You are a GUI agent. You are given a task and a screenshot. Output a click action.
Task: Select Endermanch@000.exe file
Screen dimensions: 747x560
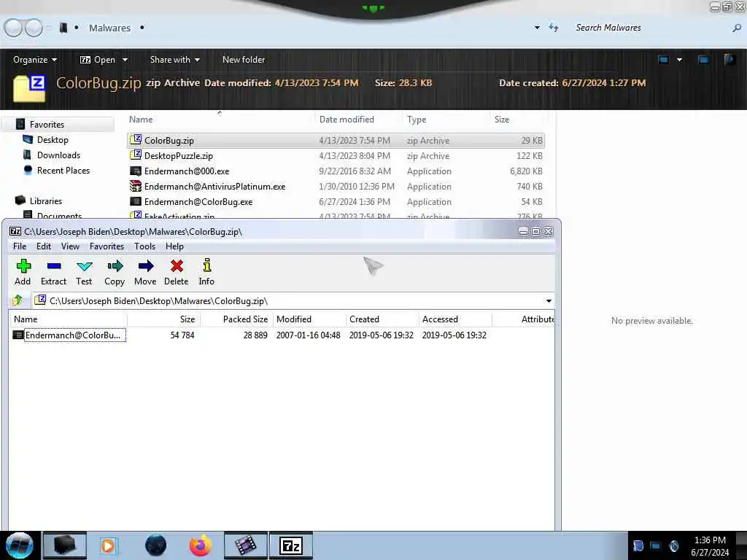[336, 171]
